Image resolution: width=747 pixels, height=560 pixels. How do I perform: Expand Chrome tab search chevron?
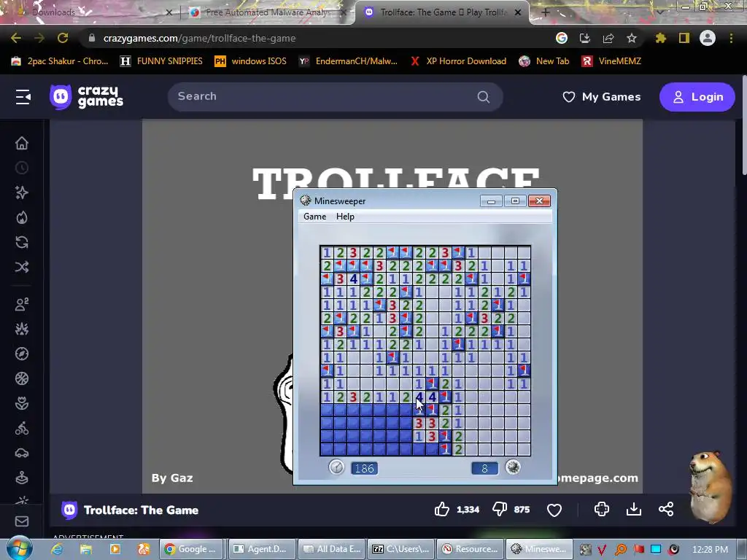pos(659,12)
